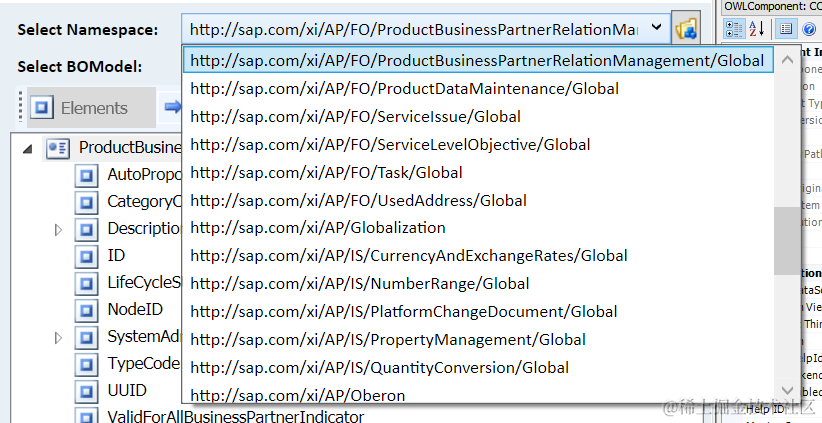This screenshot has height=423, width=822.
Task: Select ProductBusinessPartnerRelationManagement/Global namespace
Action: (477, 61)
